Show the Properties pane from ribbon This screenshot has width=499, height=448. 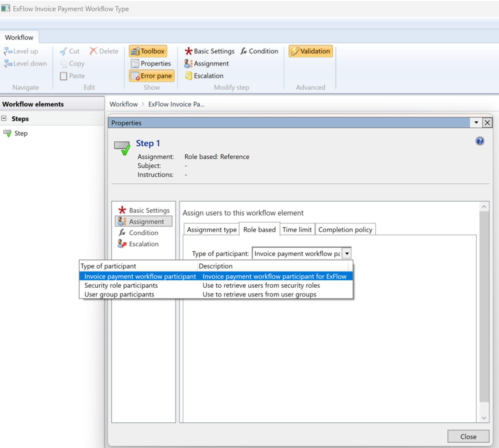coord(151,63)
